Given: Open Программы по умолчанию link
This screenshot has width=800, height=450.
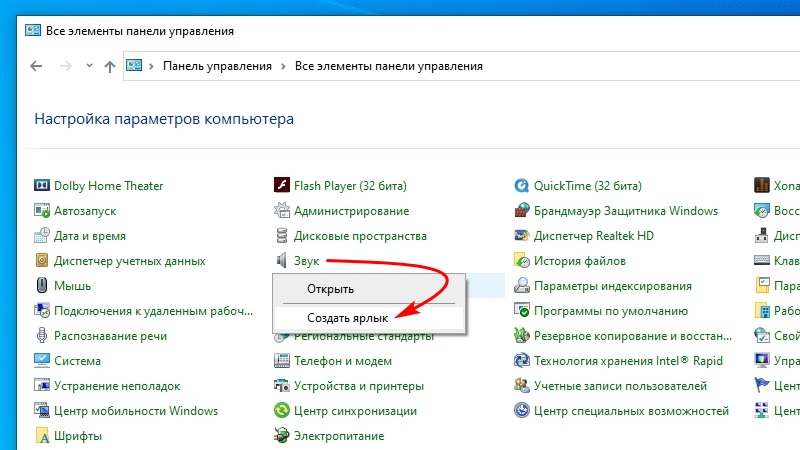Looking at the screenshot, I should tap(611, 311).
